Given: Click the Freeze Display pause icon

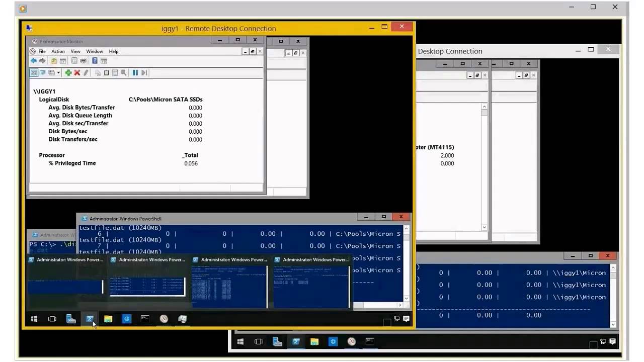Looking at the screenshot, I should [135, 73].
